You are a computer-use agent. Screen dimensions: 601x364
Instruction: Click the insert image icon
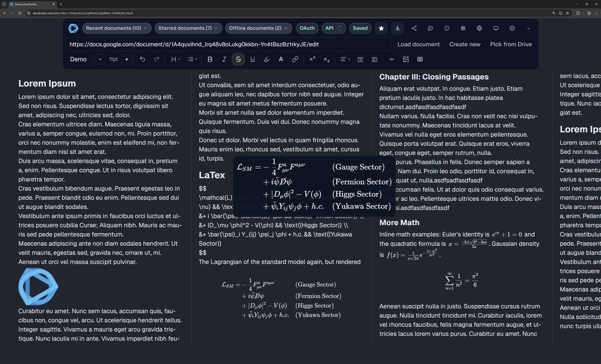406,59
